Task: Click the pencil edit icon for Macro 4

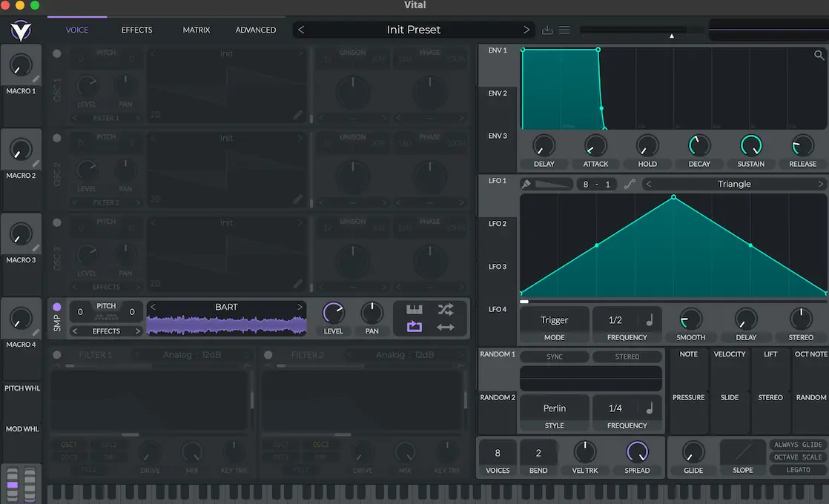Action: 36,332
